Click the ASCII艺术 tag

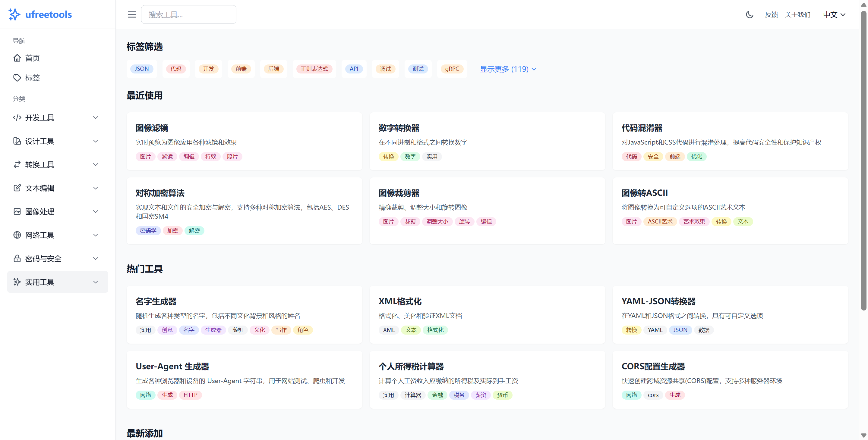(660, 222)
